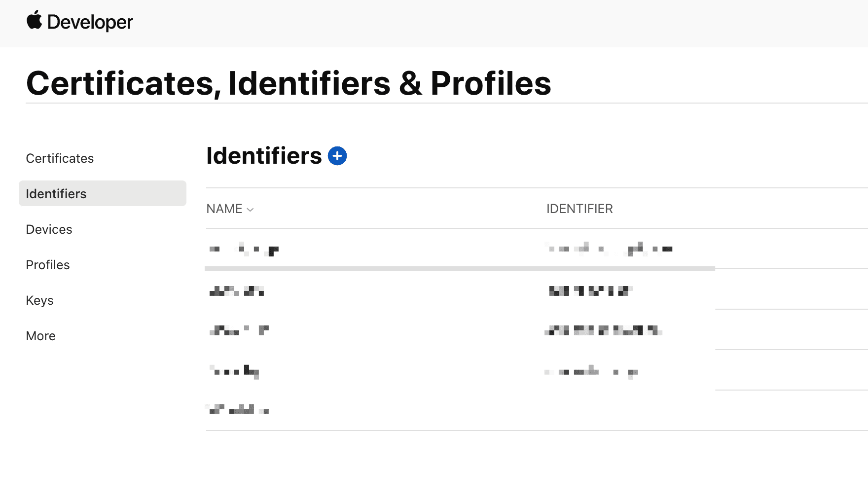This screenshot has height=501, width=868.
Task: Click the IDENTIFIER column header
Action: pos(579,209)
